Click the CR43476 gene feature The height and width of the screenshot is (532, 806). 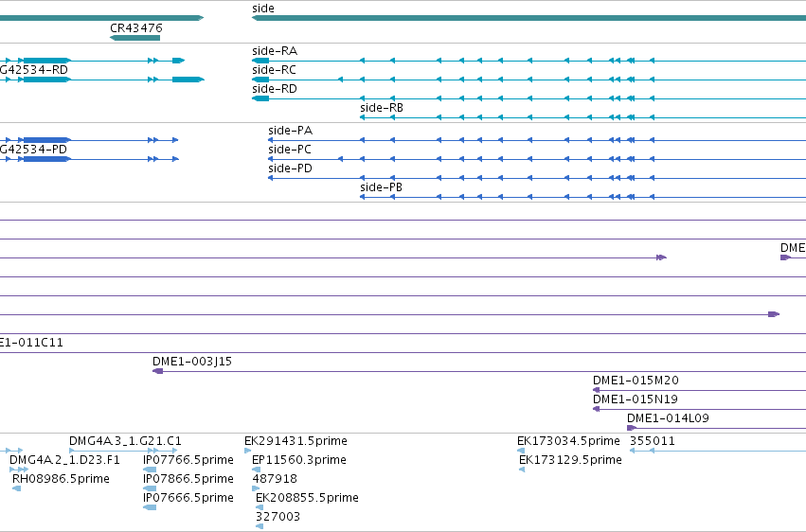pyautogui.click(x=135, y=38)
